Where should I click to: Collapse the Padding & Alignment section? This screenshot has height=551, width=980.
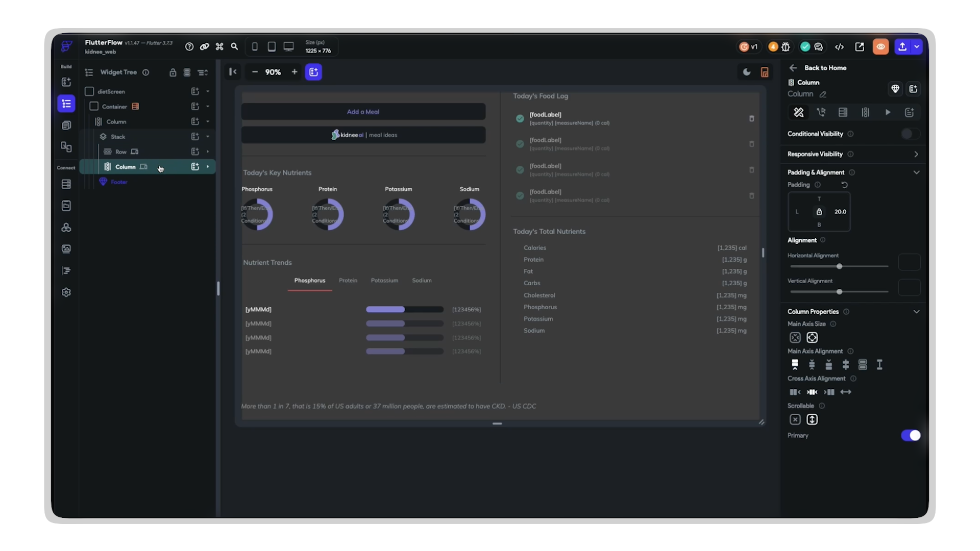[916, 172]
